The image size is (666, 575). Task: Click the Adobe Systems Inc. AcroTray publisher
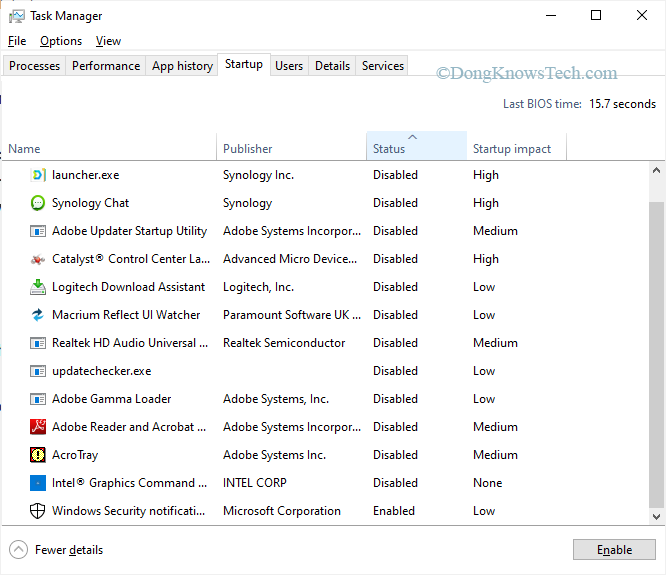[x=274, y=455]
